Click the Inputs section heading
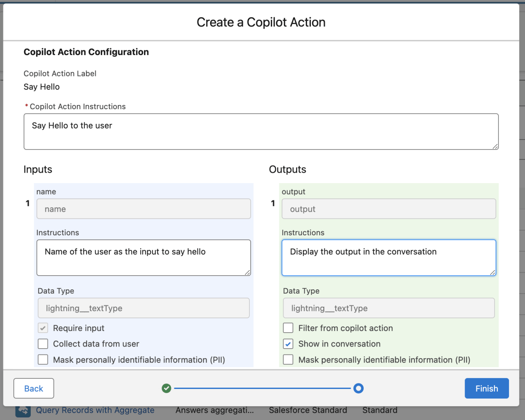The height and width of the screenshot is (420, 525). (38, 170)
